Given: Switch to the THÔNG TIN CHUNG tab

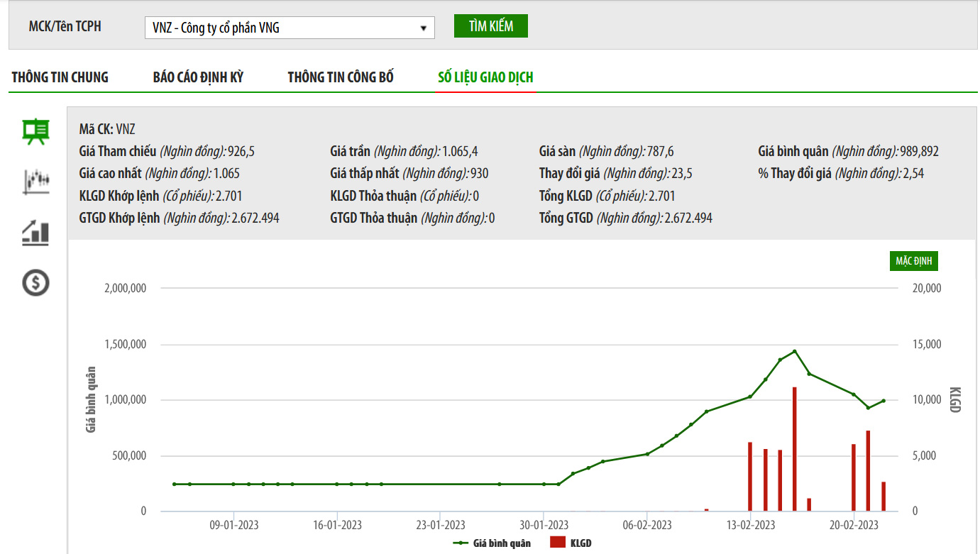Looking at the screenshot, I should (x=60, y=77).
